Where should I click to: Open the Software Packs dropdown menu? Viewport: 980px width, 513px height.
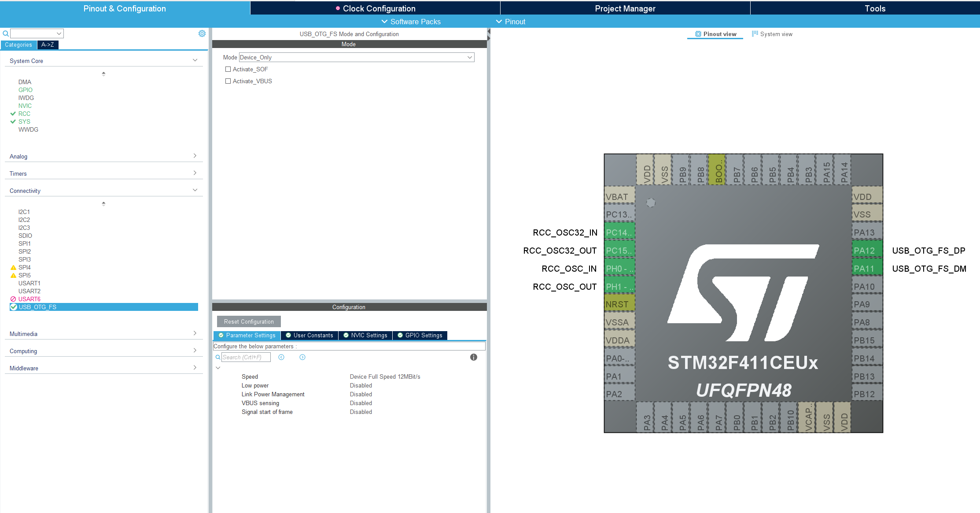point(411,22)
